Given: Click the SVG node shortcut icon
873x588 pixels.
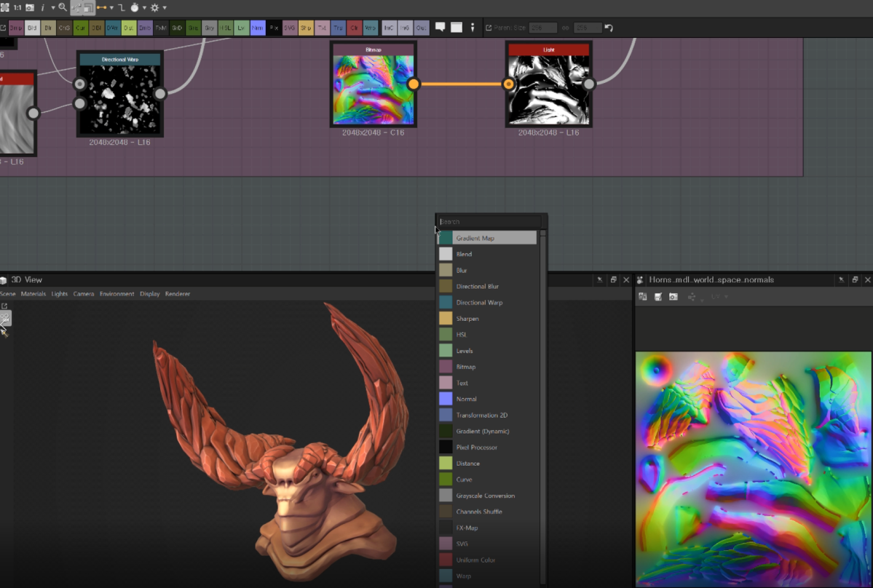Looking at the screenshot, I should click(x=288, y=27).
